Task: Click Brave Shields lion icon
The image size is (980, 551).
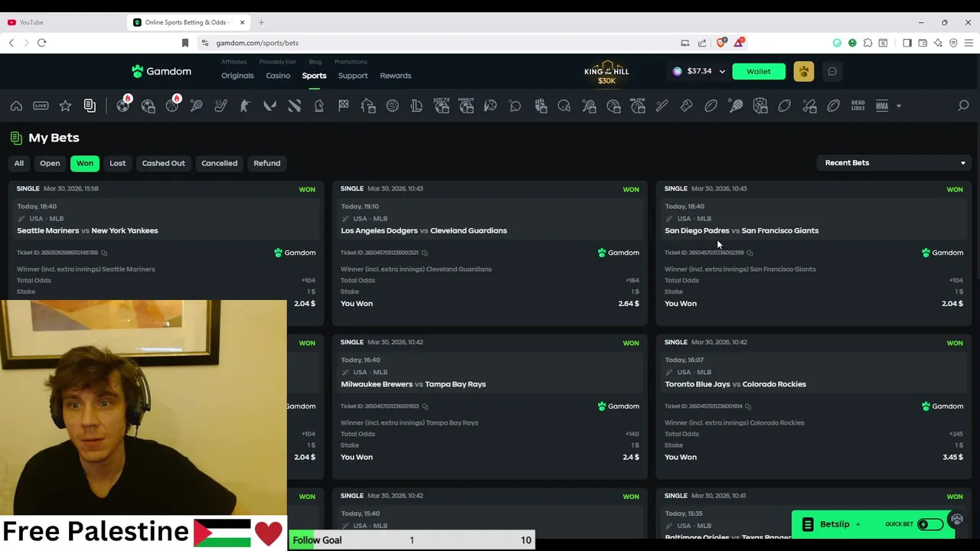Action: 720,43
